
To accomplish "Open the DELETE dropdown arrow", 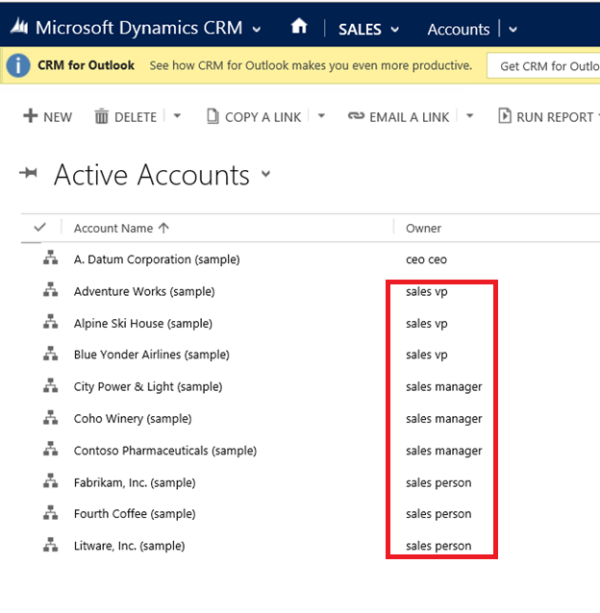I will [x=177, y=116].
